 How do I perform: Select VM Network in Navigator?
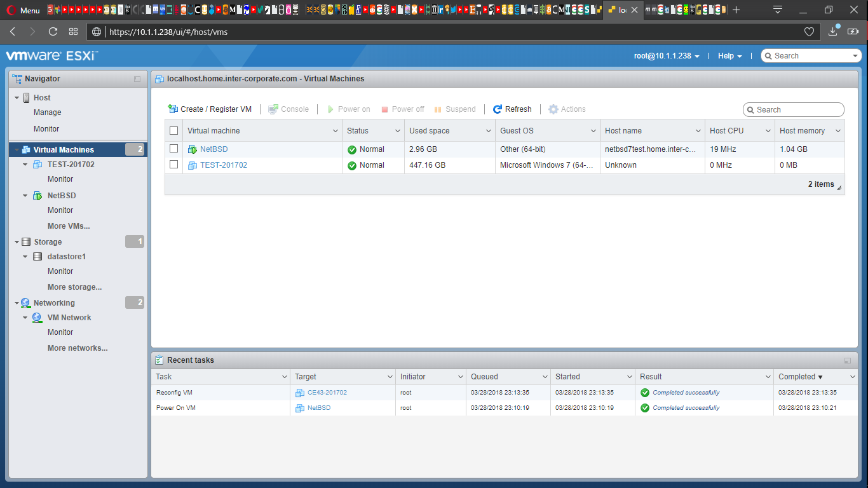coord(69,318)
